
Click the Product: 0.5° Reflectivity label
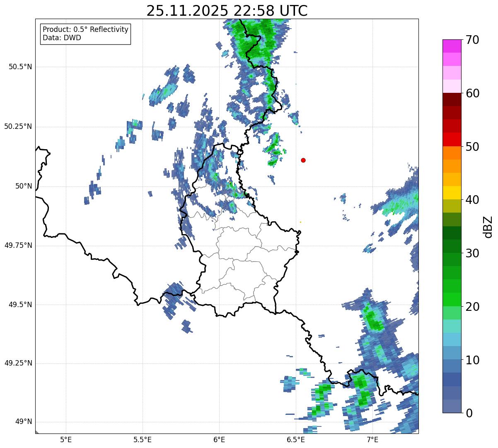[85, 30]
